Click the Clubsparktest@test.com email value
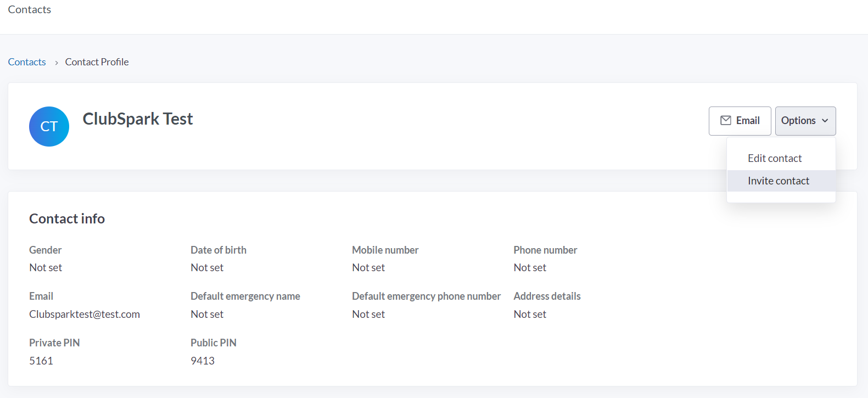Screen dimensions: 868x398 [x=85, y=314]
